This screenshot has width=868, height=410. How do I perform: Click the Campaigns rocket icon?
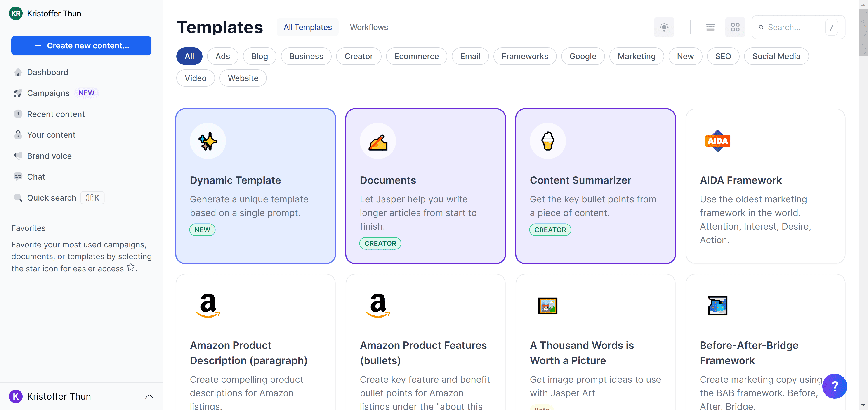coord(18,93)
